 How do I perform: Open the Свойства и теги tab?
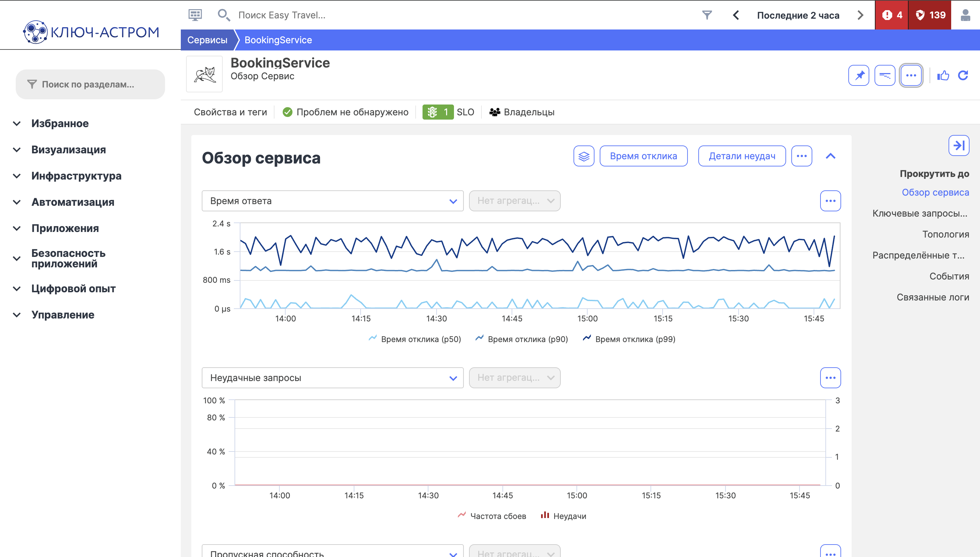point(230,112)
